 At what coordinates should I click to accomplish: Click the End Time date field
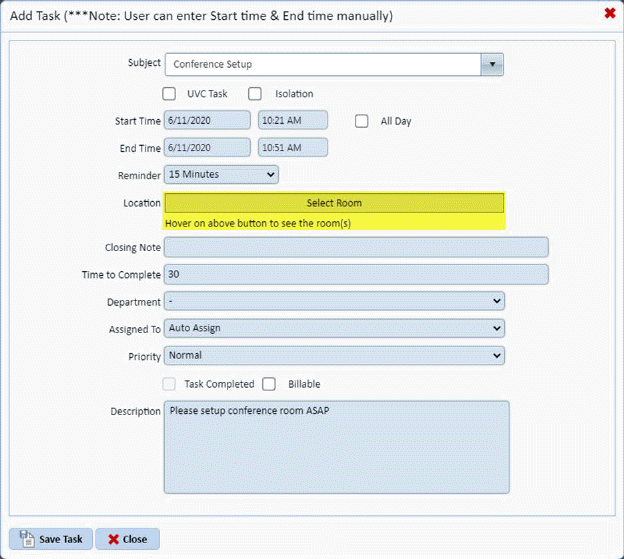[207, 148]
